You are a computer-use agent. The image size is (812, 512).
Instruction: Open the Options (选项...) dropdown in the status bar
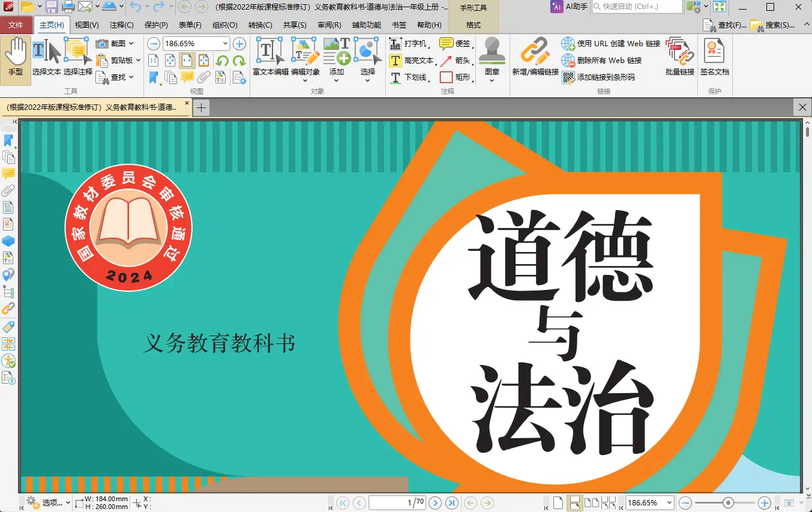tap(48, 503)
